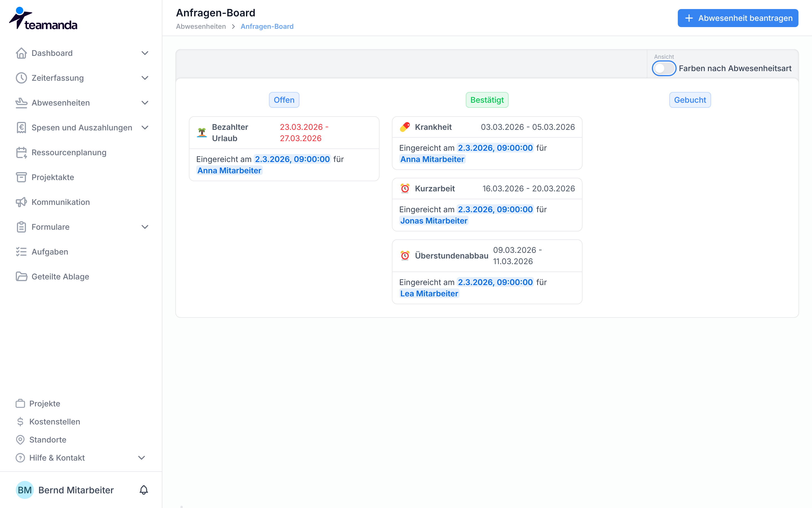Click the Projekte briefcase icon
812x508 pixels.
[x=20, y=404]
